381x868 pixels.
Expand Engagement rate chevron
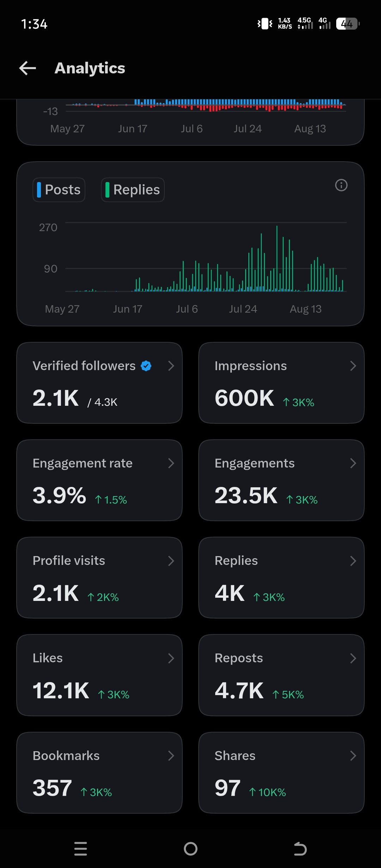coord(171,463)
